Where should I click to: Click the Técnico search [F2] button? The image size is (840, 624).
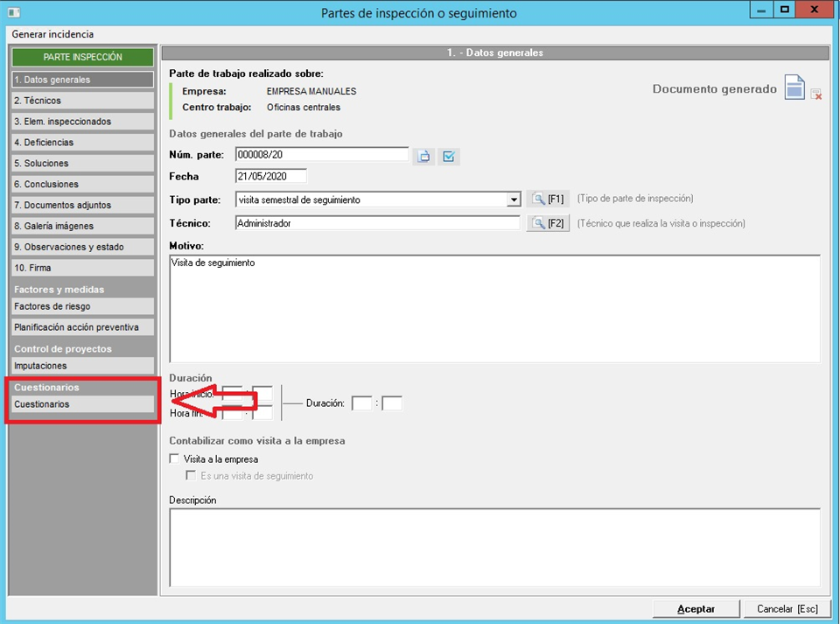[x=548, y=223]
